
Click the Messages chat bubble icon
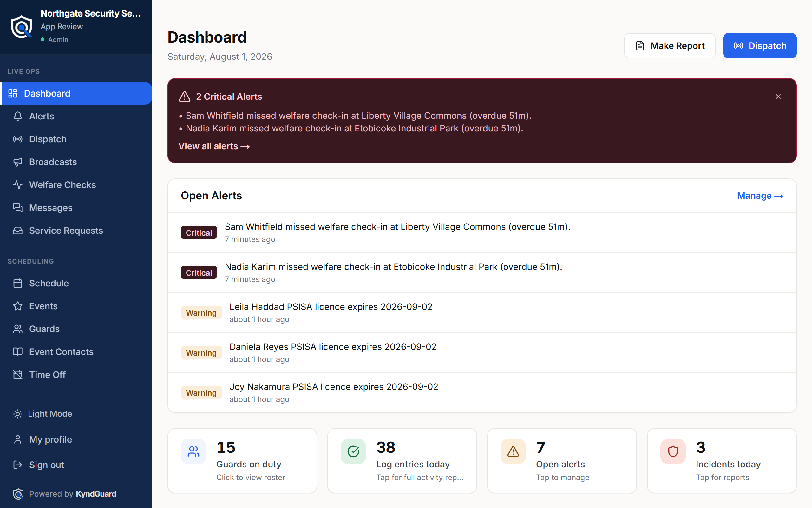click(x=18, y=208)
